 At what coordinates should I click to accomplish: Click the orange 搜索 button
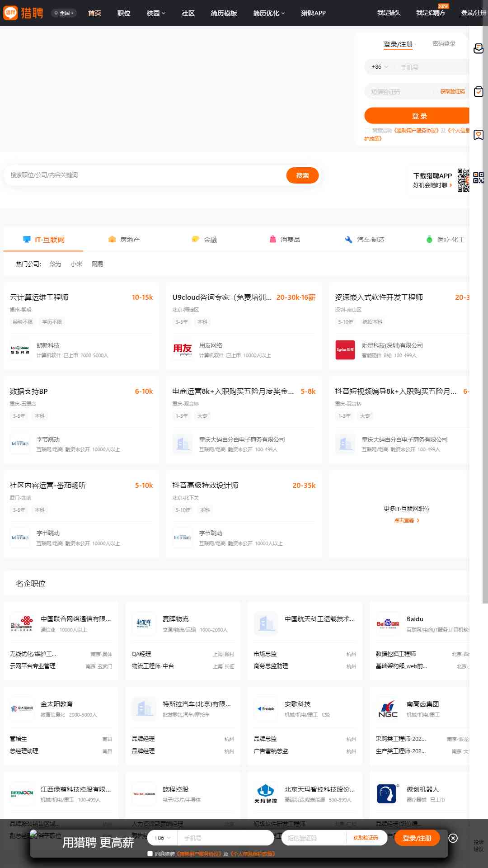(x=302, y=175)
